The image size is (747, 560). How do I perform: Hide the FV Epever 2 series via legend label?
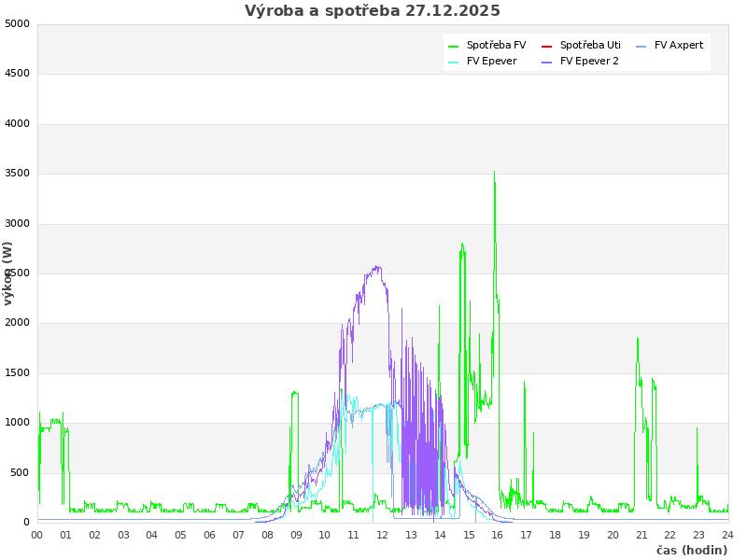pyautogui.click(x=589, y=62)
